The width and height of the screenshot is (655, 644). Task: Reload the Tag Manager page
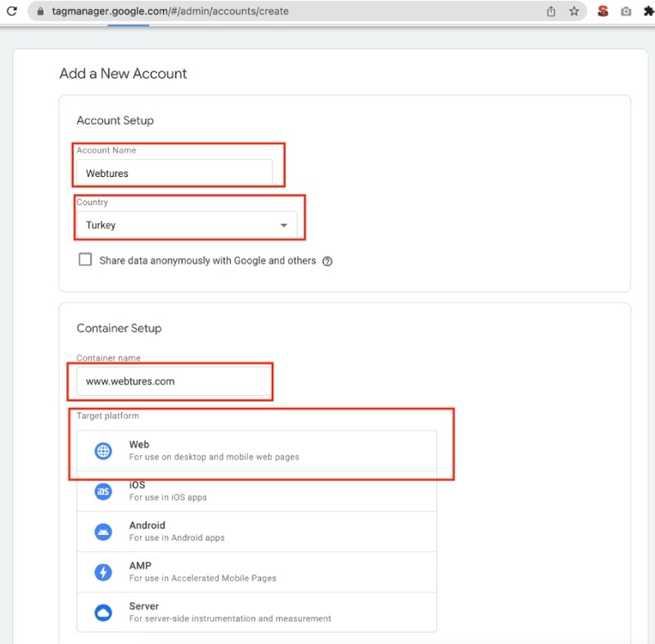click(x=11, y=11)
